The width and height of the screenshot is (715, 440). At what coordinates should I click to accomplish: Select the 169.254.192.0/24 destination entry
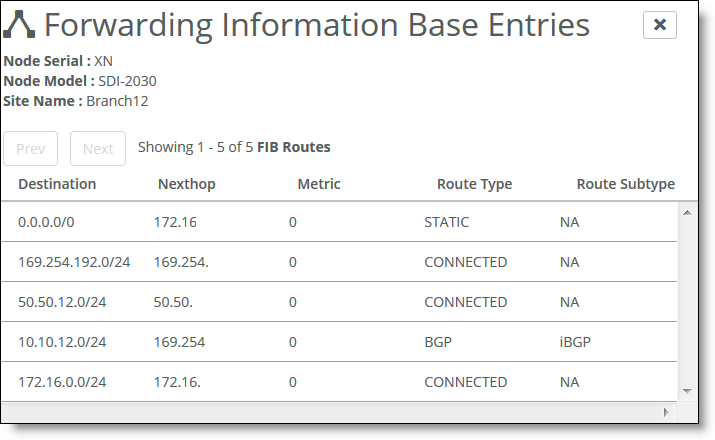74,262
